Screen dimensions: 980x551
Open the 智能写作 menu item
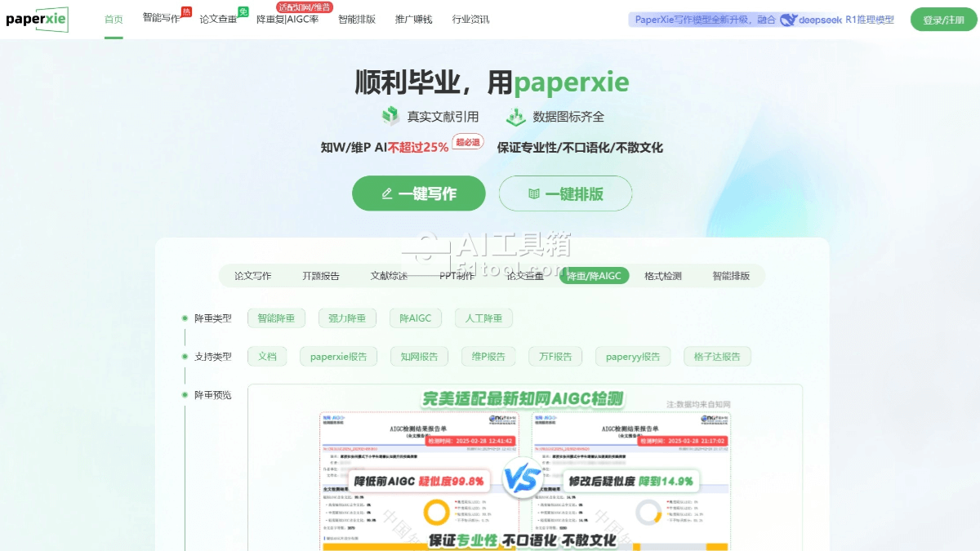tap(161, 18)
